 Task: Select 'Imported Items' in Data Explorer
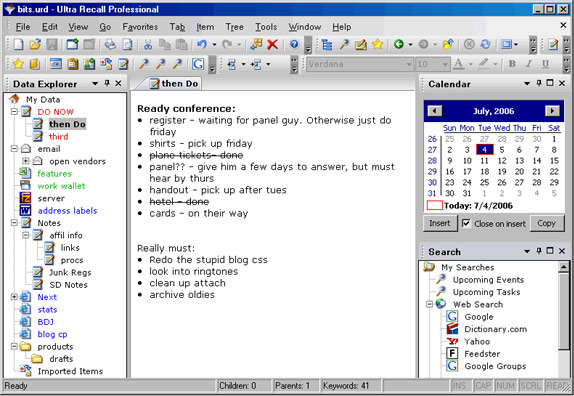point(70,371)
